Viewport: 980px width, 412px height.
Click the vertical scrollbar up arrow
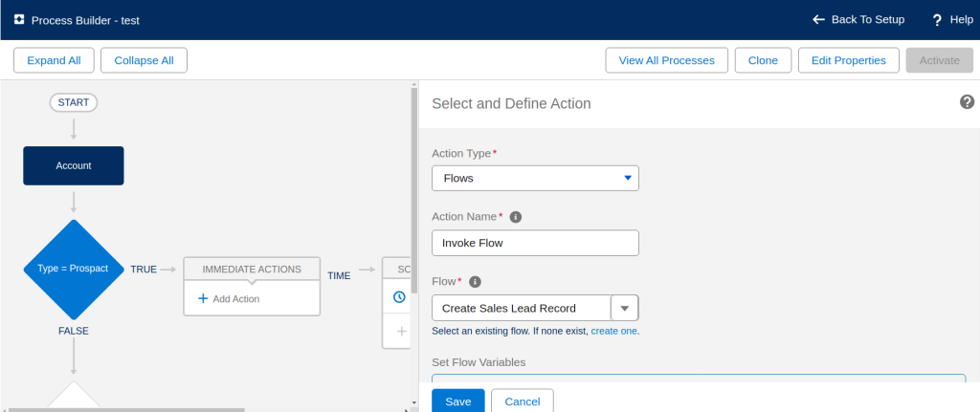click(413, 84)
